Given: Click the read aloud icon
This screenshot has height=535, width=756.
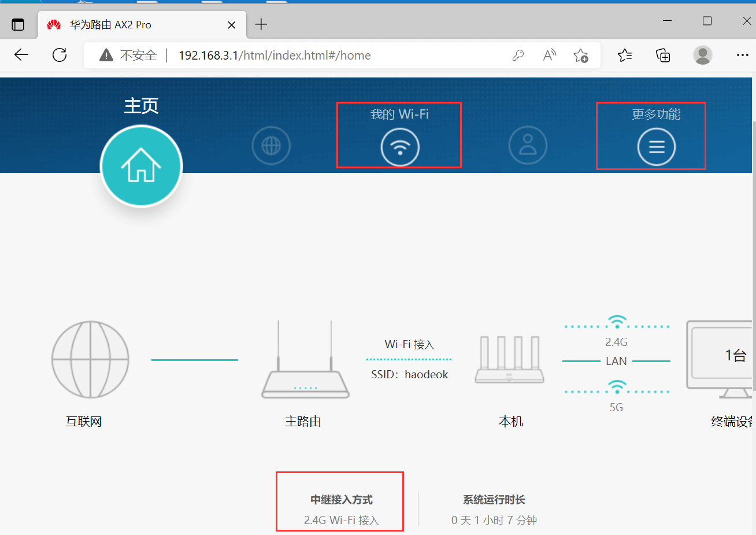Looking at the screenshot, I should tap(550, 55).
